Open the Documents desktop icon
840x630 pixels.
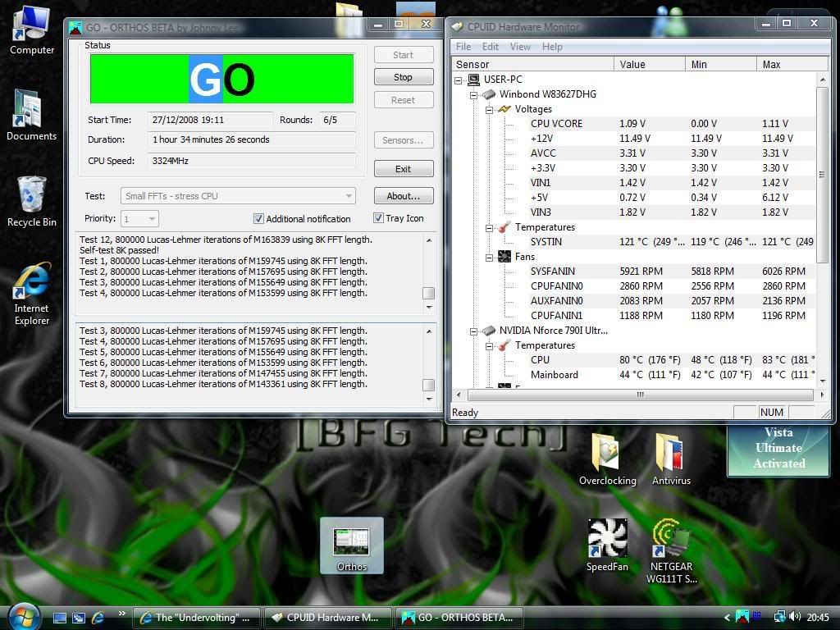click(31, 115)
